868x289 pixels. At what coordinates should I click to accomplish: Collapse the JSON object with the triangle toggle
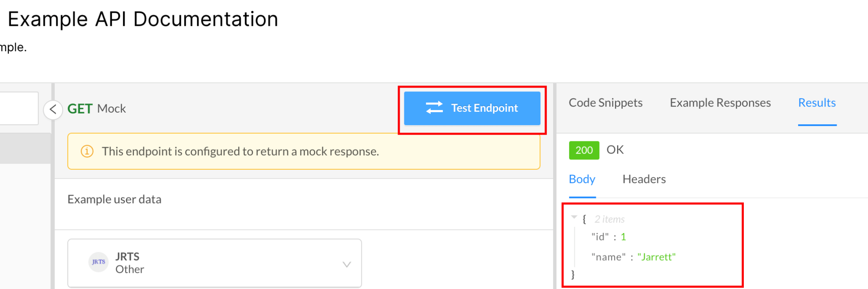click(574, 217)
